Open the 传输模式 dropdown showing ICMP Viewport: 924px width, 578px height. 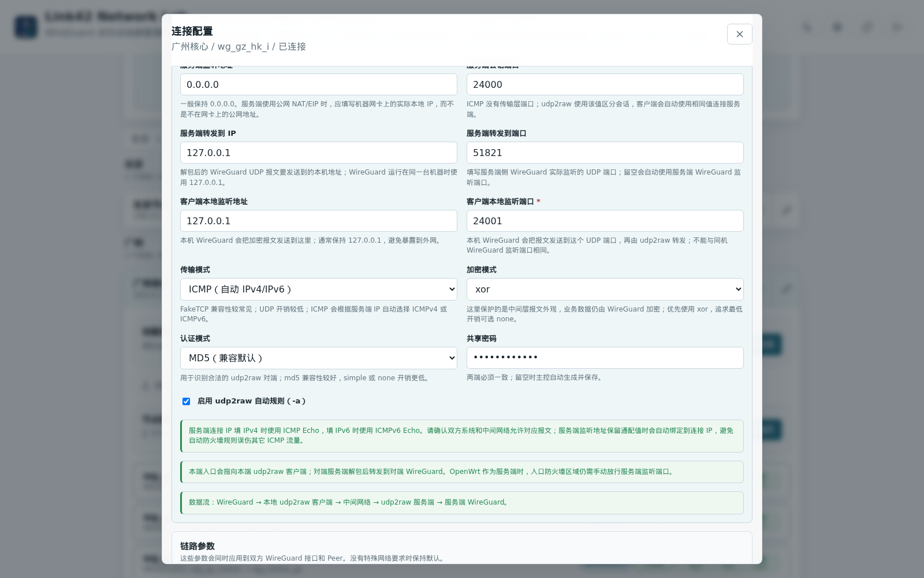pos(319,289)
